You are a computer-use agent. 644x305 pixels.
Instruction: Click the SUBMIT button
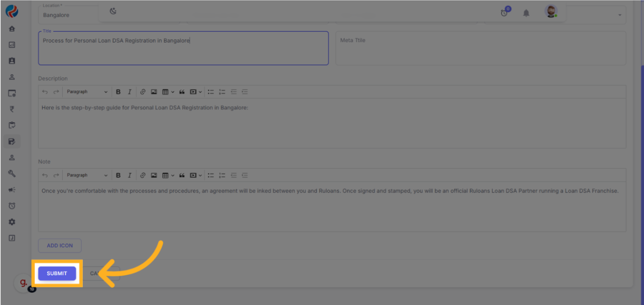pyautogui.click(x=57, y=273)
